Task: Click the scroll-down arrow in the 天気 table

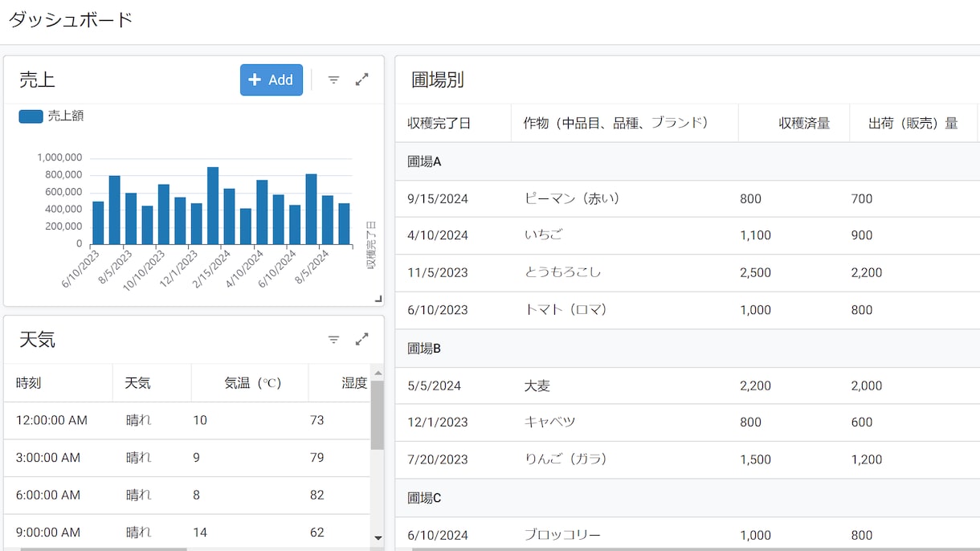Action: coord(378,538)
